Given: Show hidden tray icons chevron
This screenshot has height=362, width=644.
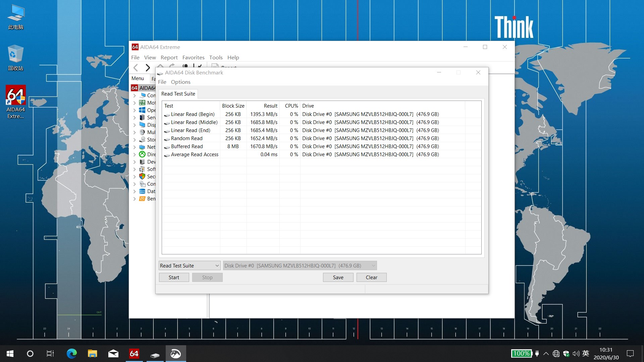Looking at the screenshot, I should coord(546,354).
